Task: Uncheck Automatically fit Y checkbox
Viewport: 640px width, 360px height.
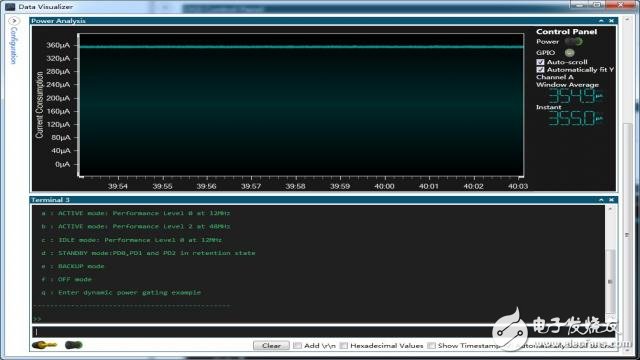Action: point(540,70)
